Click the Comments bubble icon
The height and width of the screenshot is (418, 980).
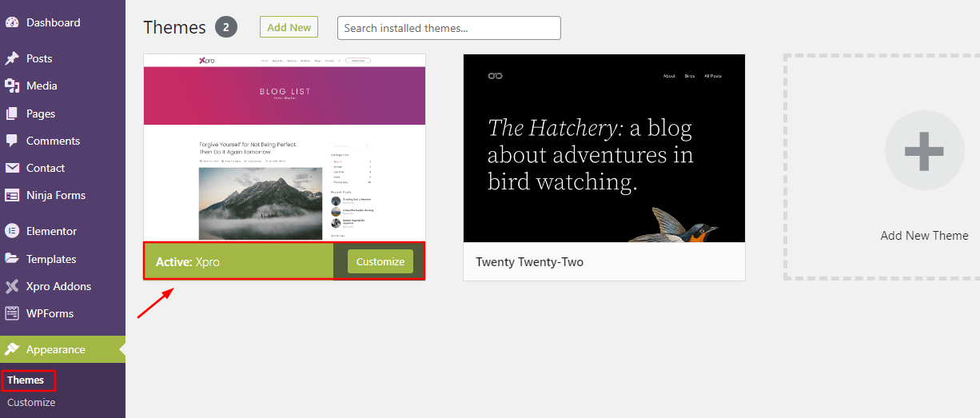[x=12, y=141]
